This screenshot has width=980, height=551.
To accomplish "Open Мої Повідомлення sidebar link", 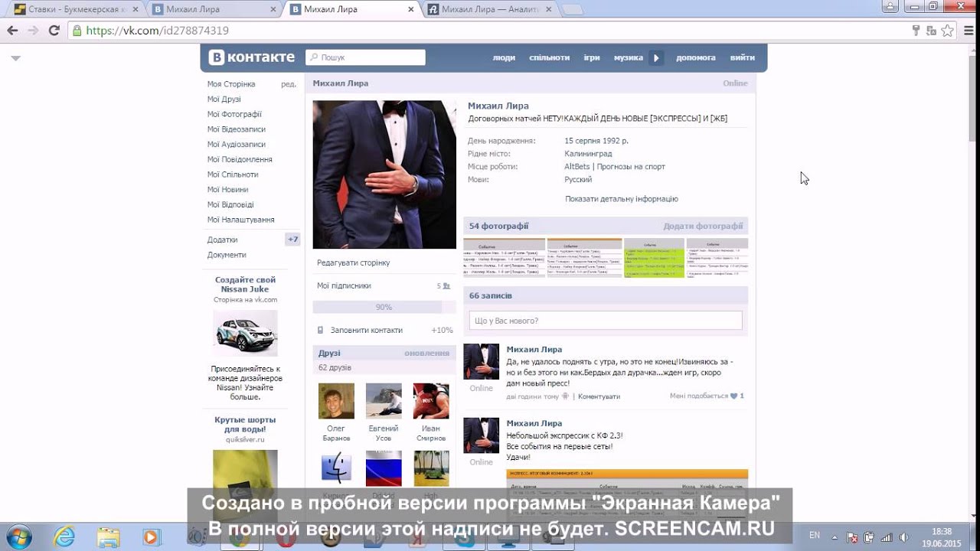I will [240, 159].
